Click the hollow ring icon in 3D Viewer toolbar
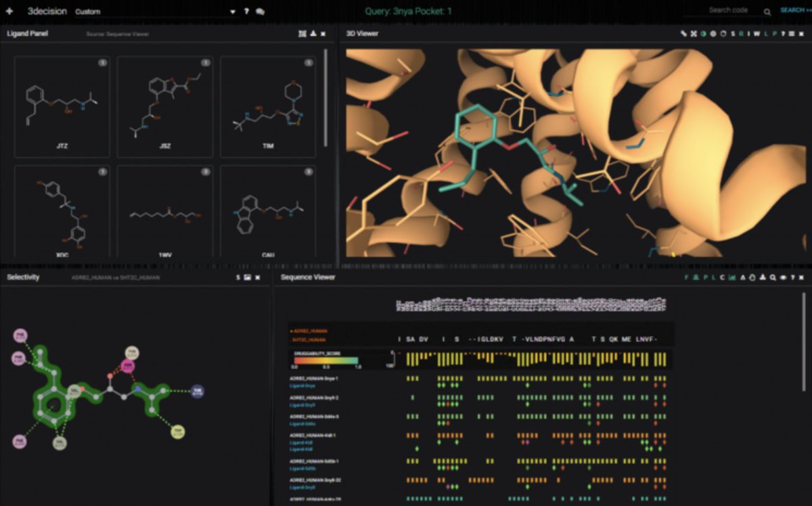The height and width of the screenshot is (506, 812). tap(723, 34)
